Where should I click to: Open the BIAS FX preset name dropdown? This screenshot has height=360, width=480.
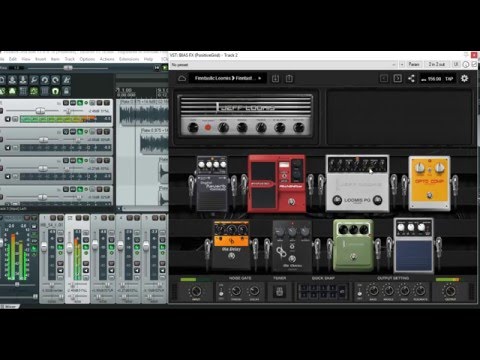(x=227, y=78)
